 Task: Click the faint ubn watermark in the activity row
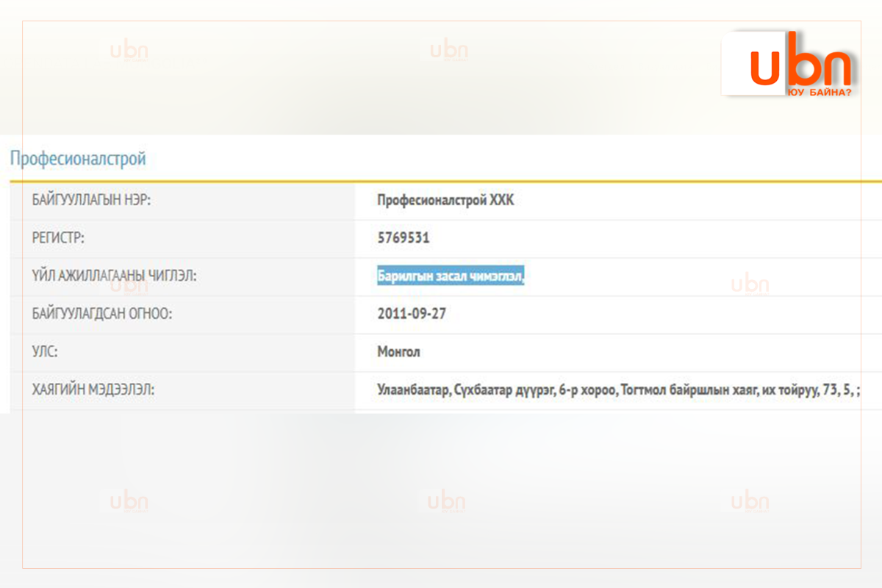point(750,284)
